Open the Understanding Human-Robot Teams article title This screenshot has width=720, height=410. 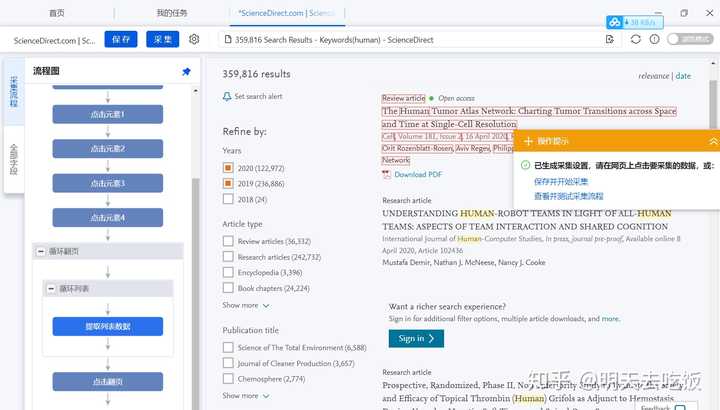tap(527, 220)
